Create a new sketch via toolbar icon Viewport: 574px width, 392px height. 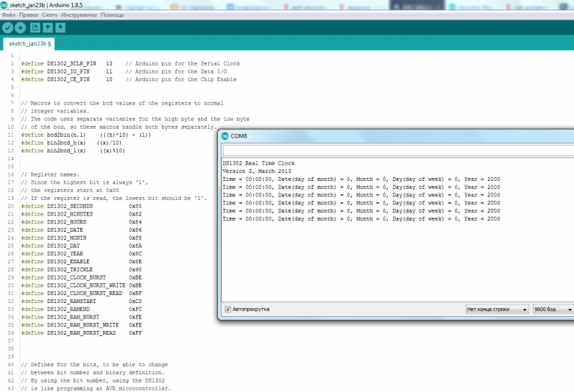click(35, 28)
